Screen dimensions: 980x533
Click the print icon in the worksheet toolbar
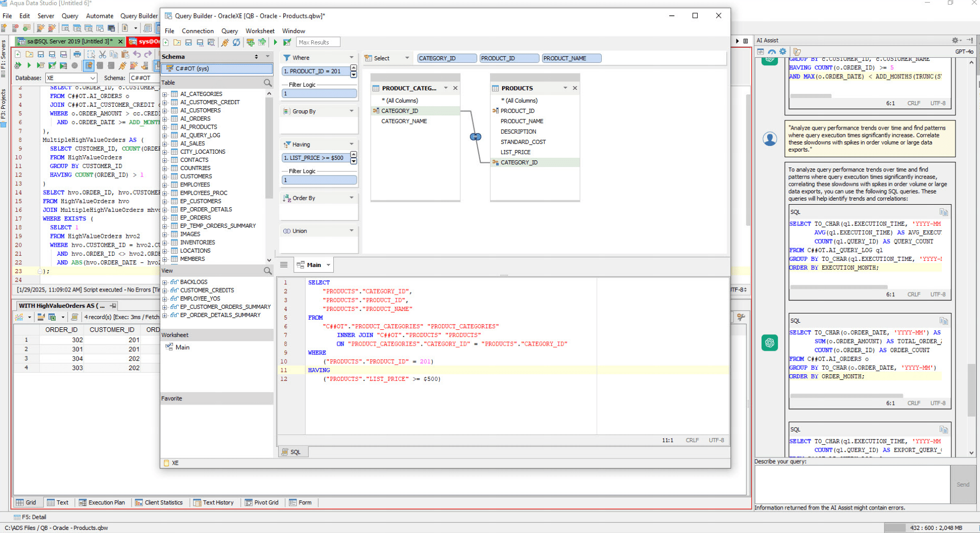(78, 55)
